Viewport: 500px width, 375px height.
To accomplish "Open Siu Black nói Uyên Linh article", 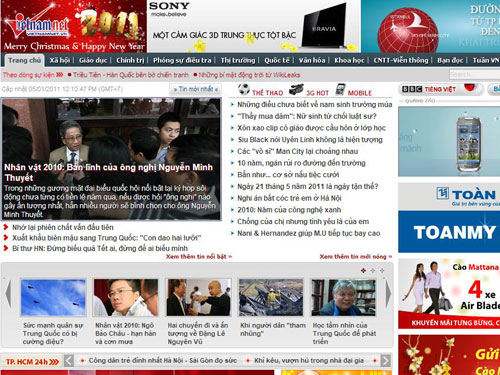I will [310, 140].
